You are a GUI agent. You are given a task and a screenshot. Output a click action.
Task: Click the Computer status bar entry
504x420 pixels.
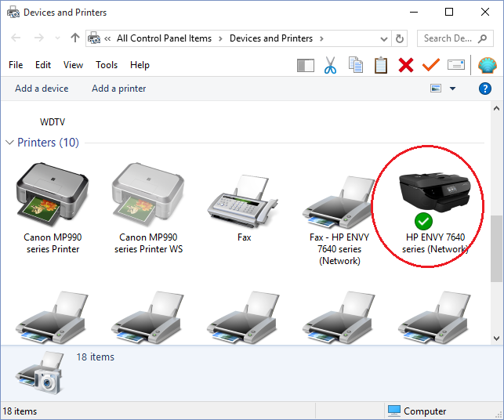point(416,411)
